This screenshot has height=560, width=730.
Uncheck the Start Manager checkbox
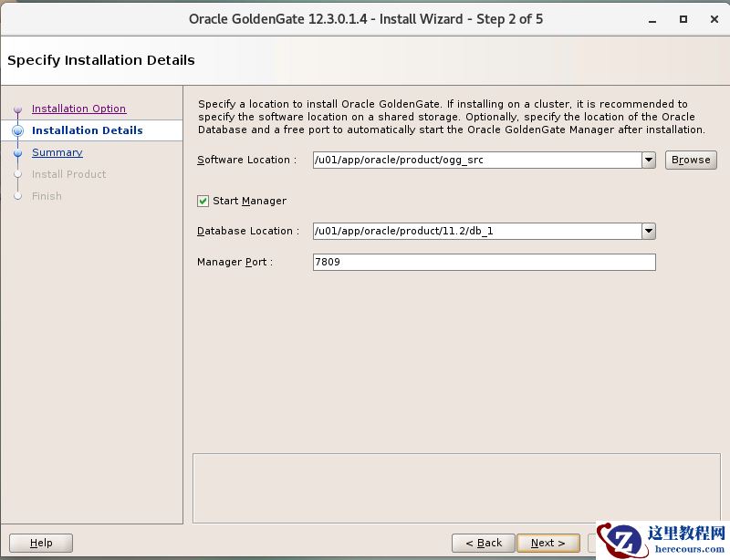203,201
